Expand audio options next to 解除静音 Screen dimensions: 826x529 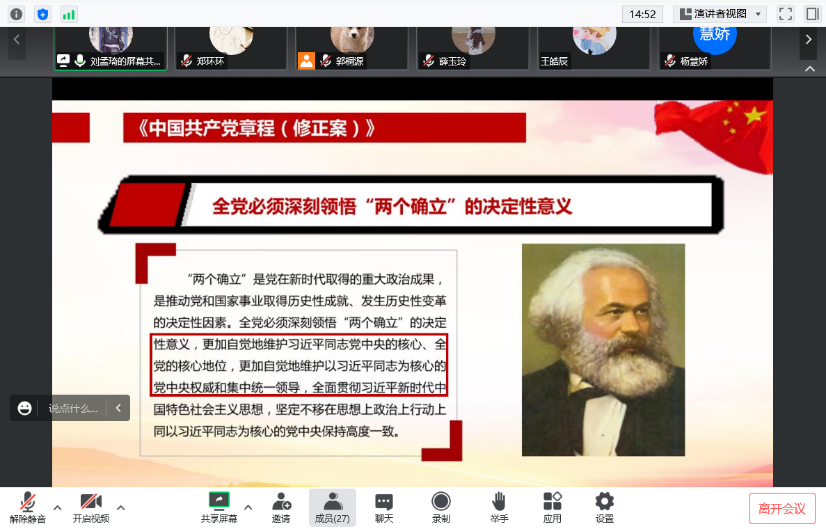pos(57,507)
